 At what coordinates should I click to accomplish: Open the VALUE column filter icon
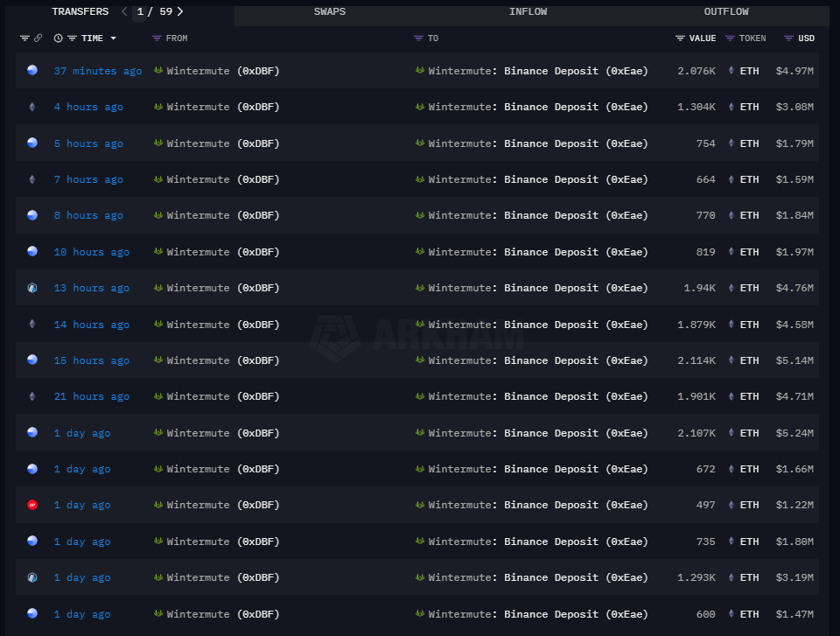(x=680, y=38)
